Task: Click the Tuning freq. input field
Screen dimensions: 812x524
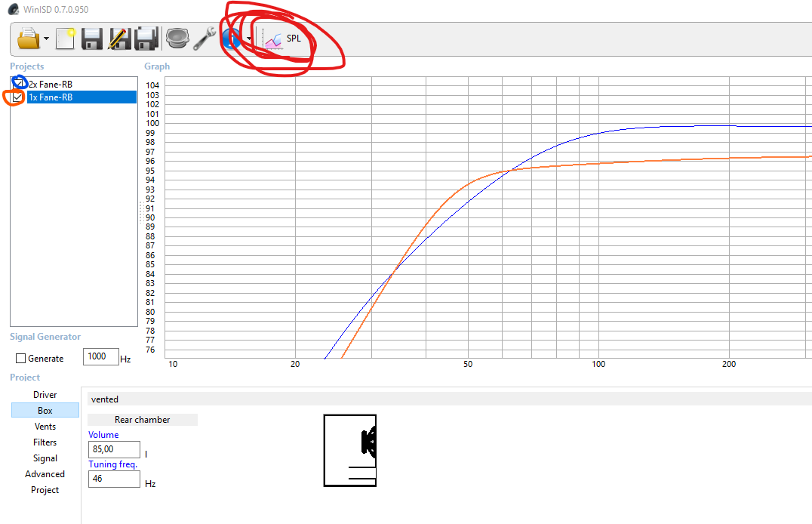Action: (x=114, y=479)
